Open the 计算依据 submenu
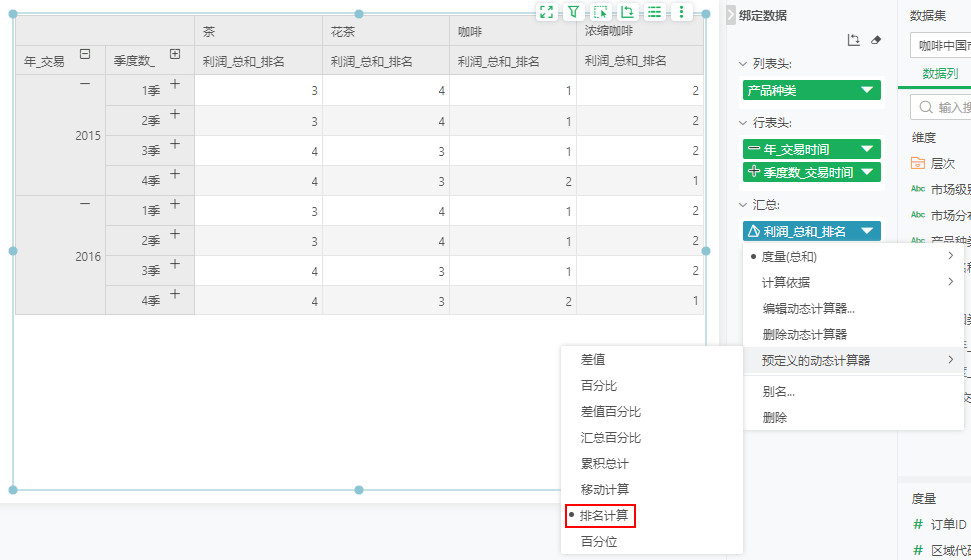The width and height of the screenshot is (971, 560). (853, 282)
